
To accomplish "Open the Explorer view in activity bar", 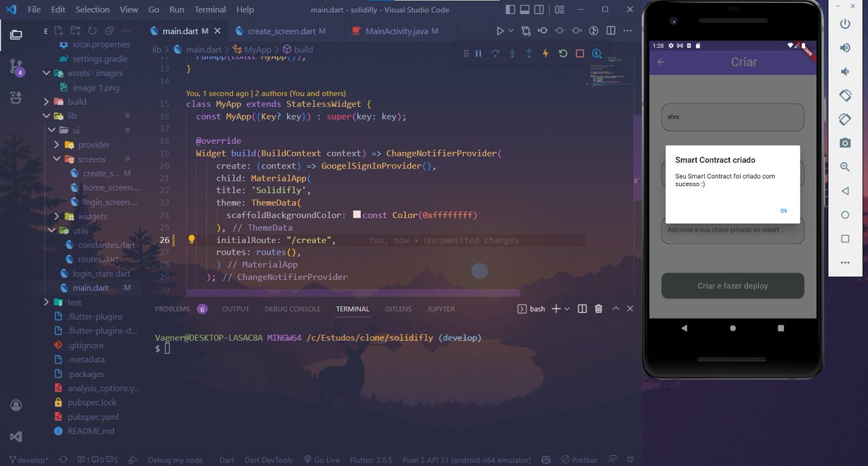I will [16, 34].
